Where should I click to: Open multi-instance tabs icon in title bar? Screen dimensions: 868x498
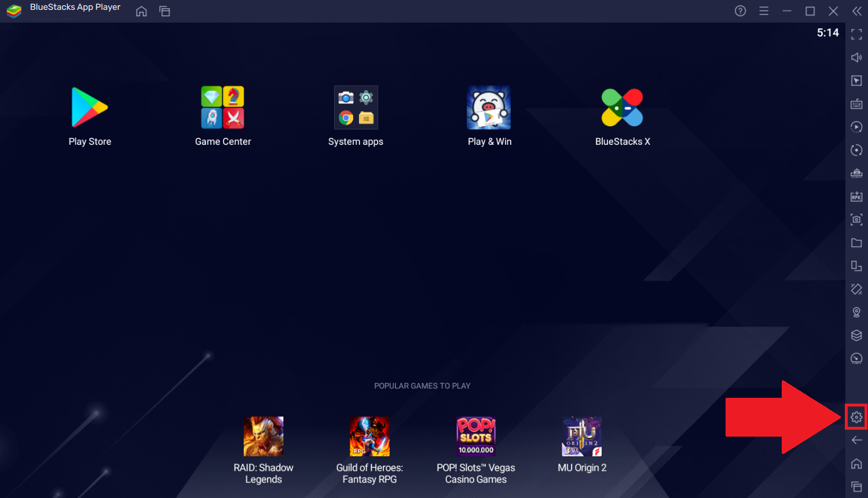pyautogui.click(x=164, y=11)
